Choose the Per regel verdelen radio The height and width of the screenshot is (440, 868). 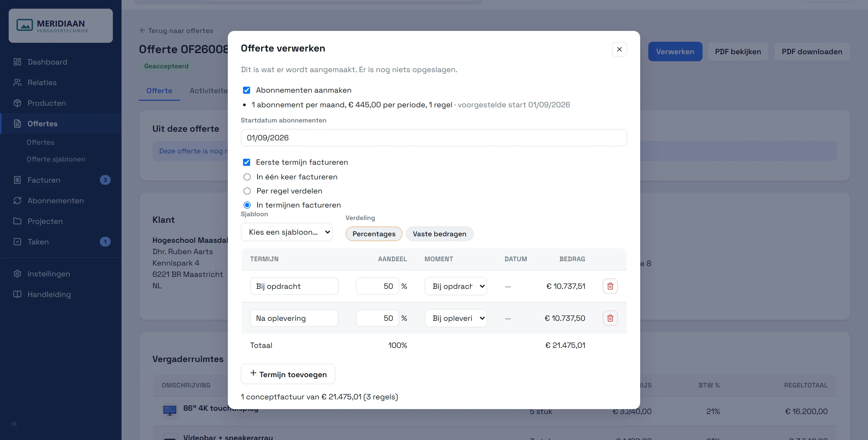(247, 191)
